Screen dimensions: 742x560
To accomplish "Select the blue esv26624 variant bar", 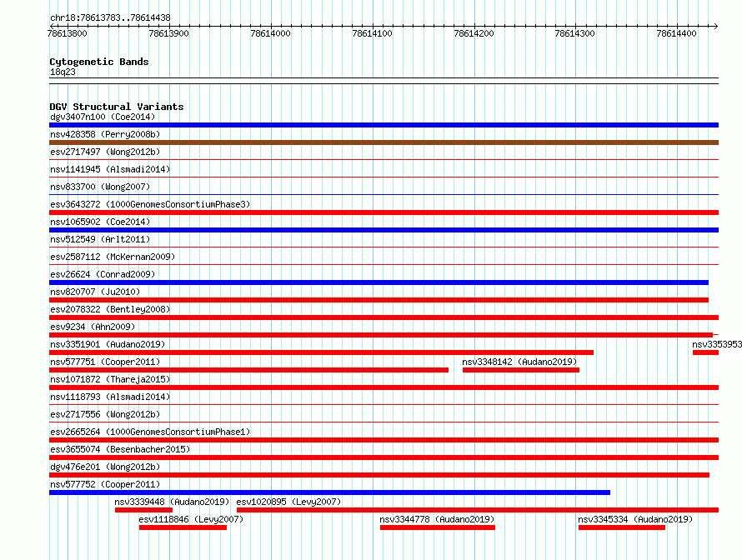I will click(x=379, y=282).
